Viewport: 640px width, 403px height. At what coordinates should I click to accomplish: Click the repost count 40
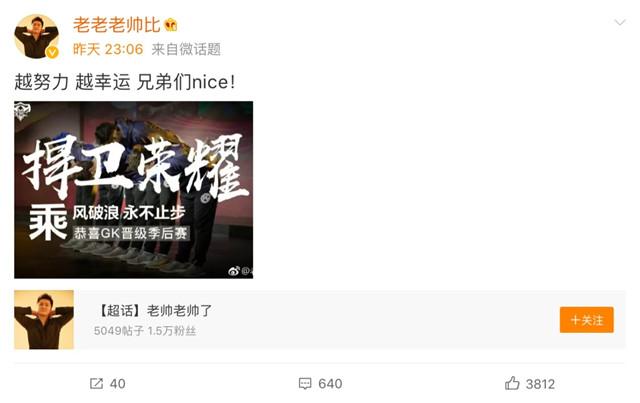click(118, 384)
